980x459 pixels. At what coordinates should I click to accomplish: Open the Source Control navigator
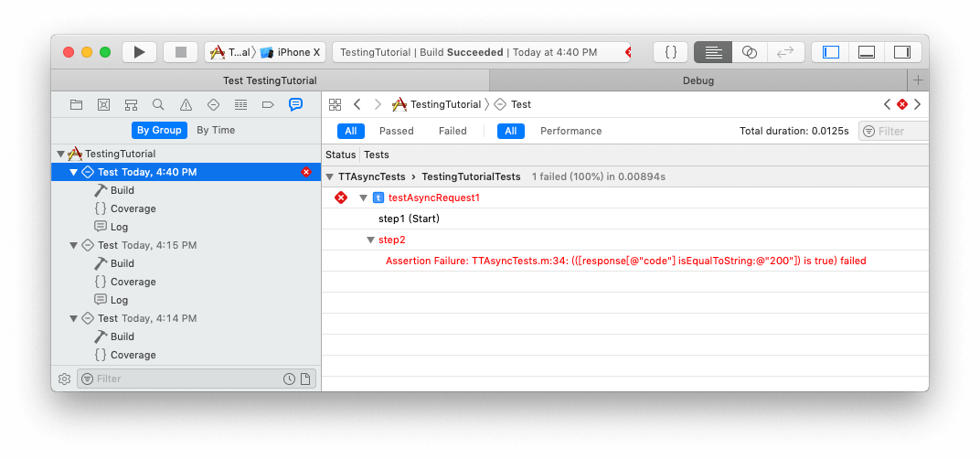[x=103, y=105]
